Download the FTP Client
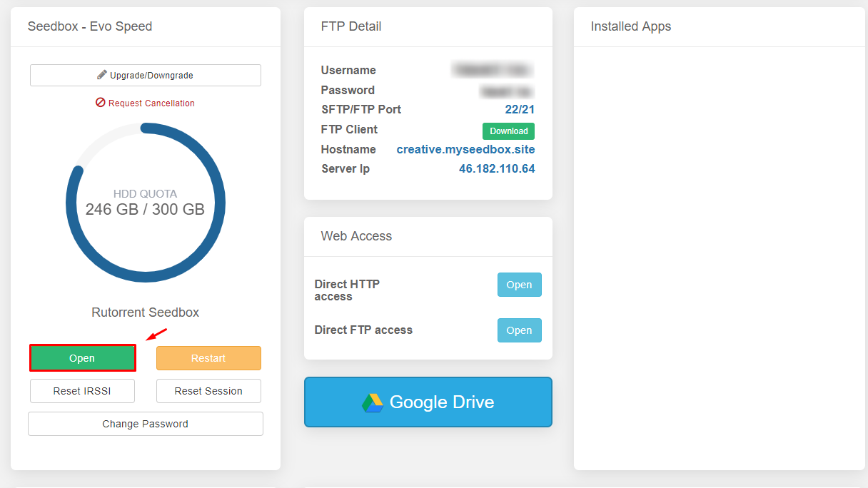868x488 pixels. click(x=508, y=131)
